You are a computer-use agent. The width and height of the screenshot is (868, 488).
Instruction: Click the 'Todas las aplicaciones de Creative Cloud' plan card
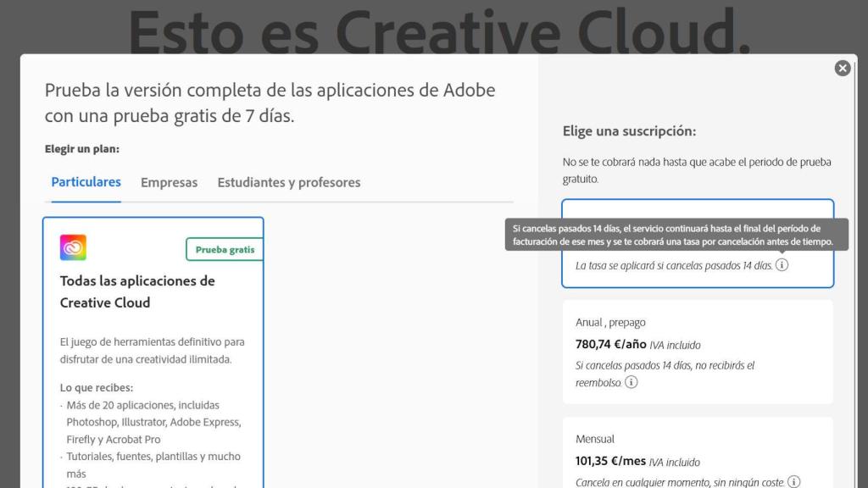(x=153, y=356)
